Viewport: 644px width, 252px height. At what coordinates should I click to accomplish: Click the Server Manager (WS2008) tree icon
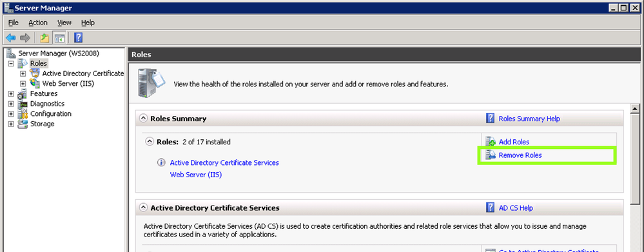[x=12, y=53]
